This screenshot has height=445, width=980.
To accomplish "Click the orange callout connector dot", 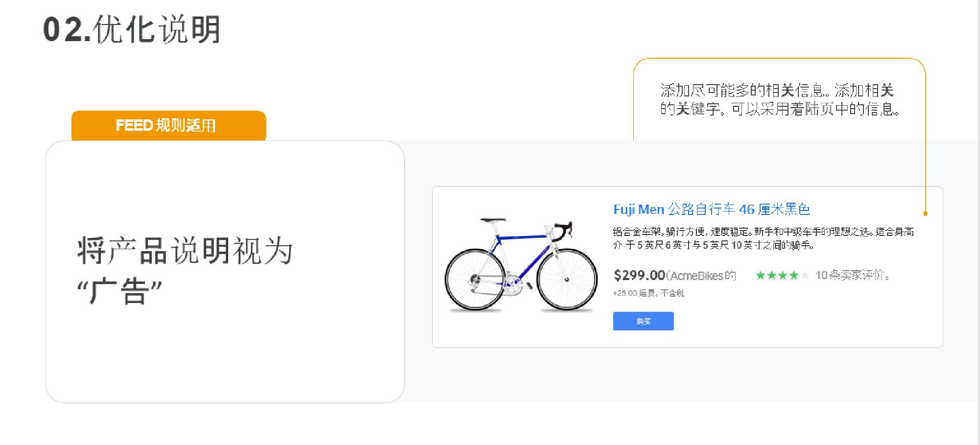I will click(926, 214).
